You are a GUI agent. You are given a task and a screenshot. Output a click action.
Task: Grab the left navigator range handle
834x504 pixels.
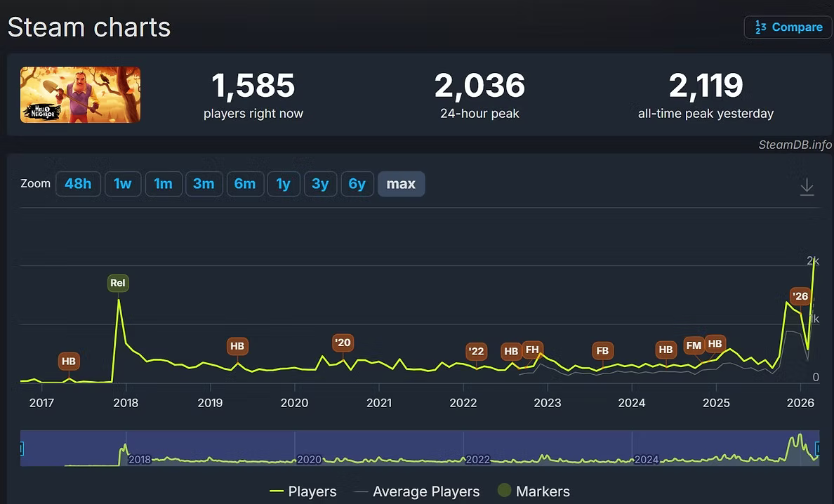click(21, 449)
